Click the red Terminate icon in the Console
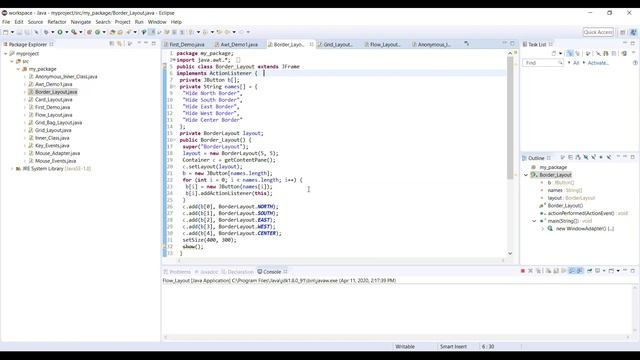This screenshot has height=360, width=640. (x=522, y=271)
